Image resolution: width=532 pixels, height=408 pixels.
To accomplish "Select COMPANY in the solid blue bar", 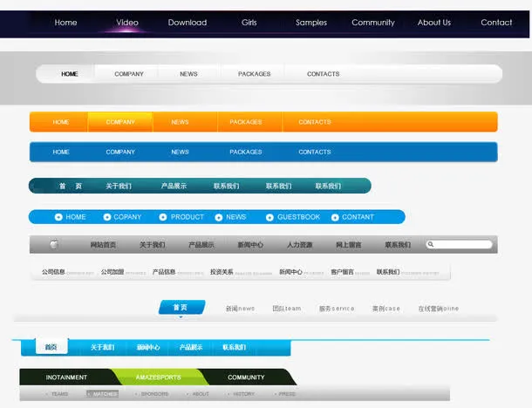I will (120, 152).
